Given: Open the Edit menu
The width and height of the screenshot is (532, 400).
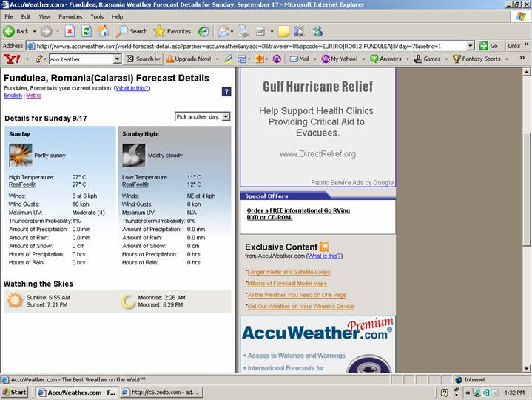Looking at the screenshot, I should click(x=26, y=16).
